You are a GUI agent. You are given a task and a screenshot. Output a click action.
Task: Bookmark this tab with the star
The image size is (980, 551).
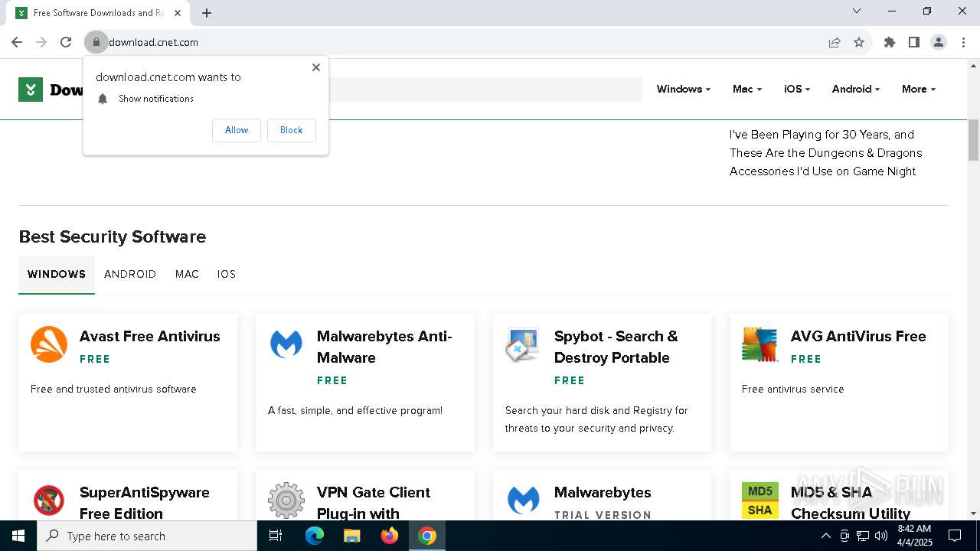tap(859, 42)
